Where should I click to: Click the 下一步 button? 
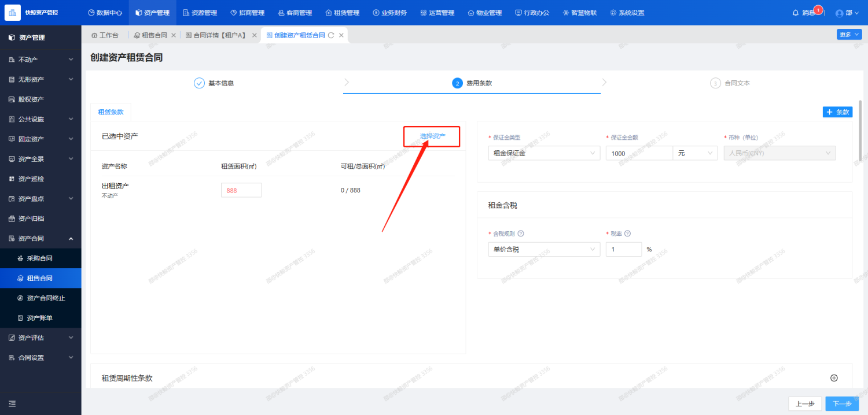pyautogui.click(x=842, y=404)
